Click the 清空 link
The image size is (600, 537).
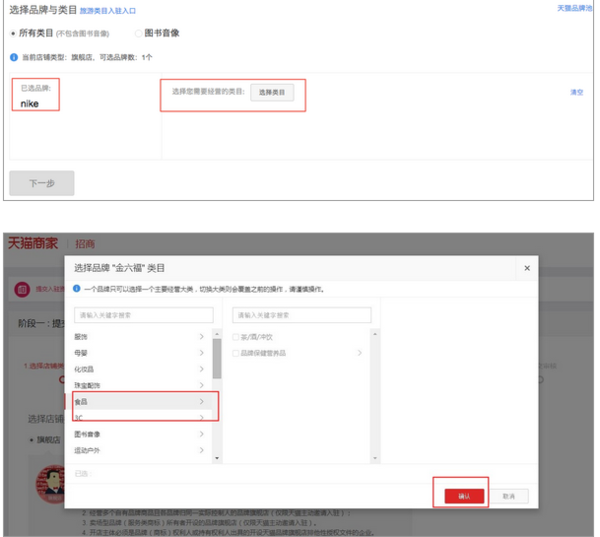coord(576,92)
